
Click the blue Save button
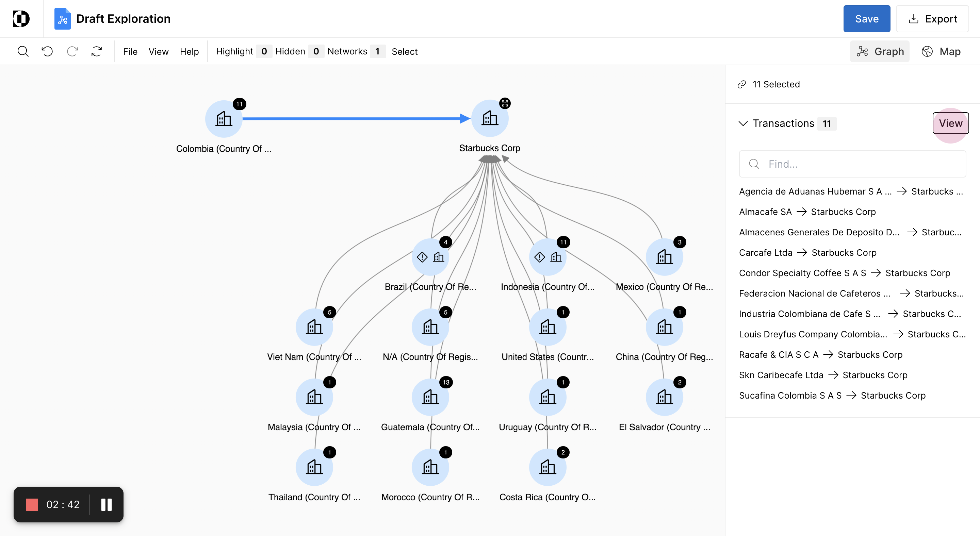coord(866,19)
